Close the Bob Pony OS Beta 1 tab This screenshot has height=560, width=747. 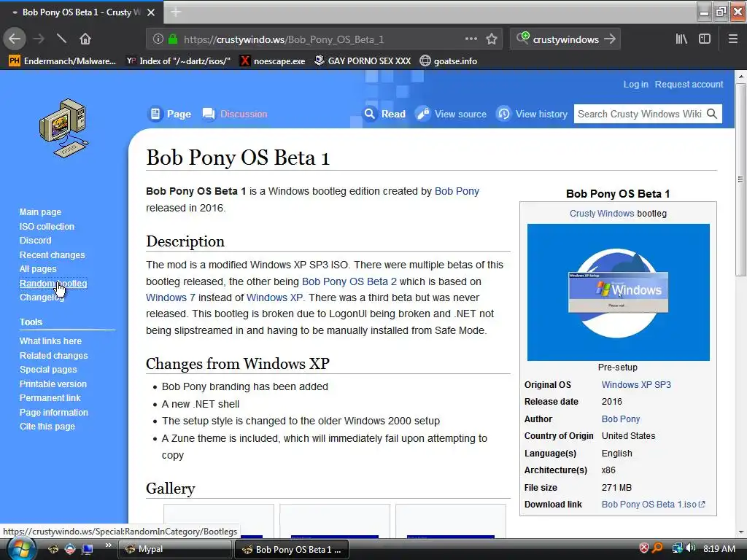point(150,12)
